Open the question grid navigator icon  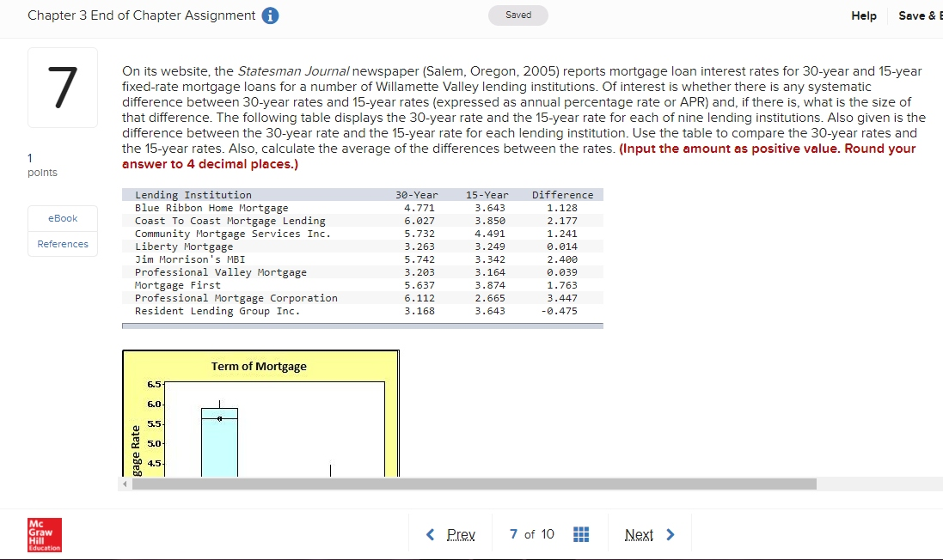pyautogui.click(x=581, y=534)
